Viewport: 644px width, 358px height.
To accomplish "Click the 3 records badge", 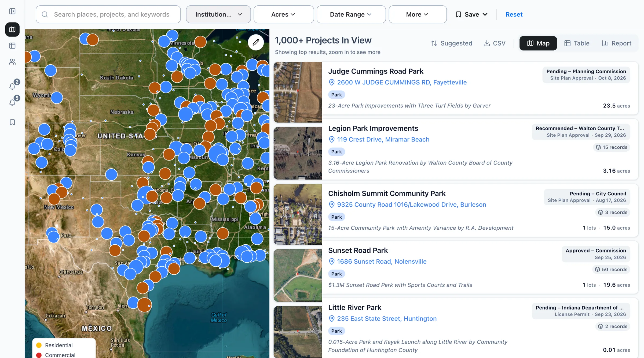I will [x=613, y=212].
